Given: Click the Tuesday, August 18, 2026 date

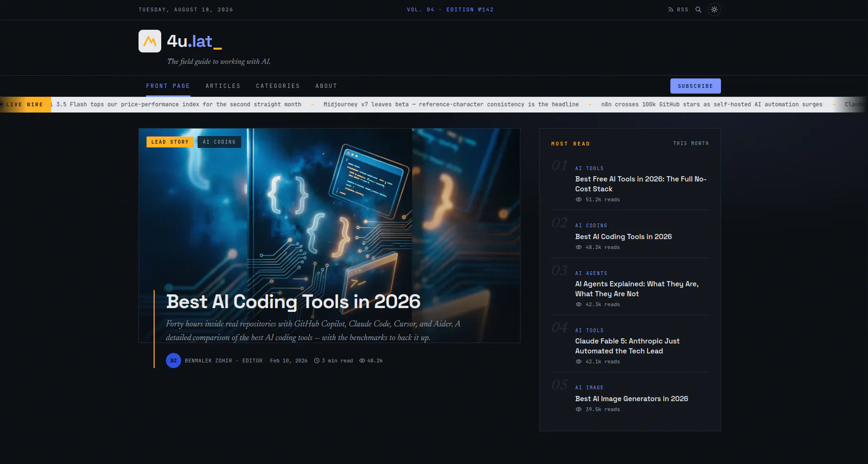Looking at the screenshot, I should [x=186, y=9].
